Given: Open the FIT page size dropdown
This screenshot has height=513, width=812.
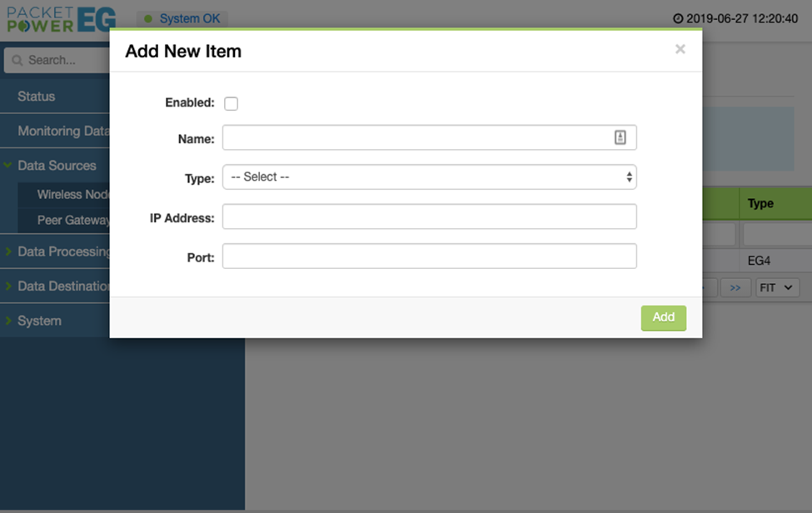Looking at the screenshot, I should [x=777, y=287].
